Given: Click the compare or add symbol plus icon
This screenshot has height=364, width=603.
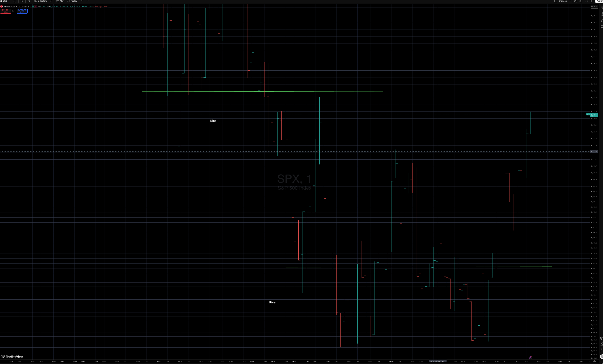Looking at the screenshot, I should 15,1.
